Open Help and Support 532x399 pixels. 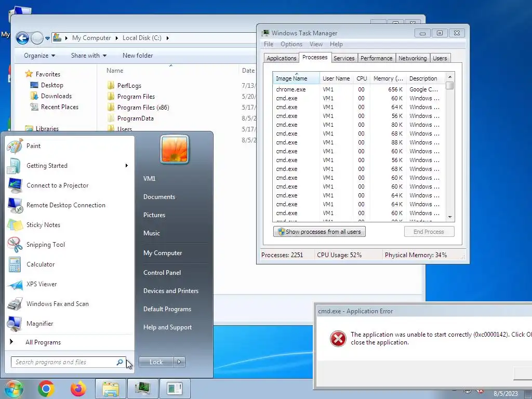(x=167, y=327)
